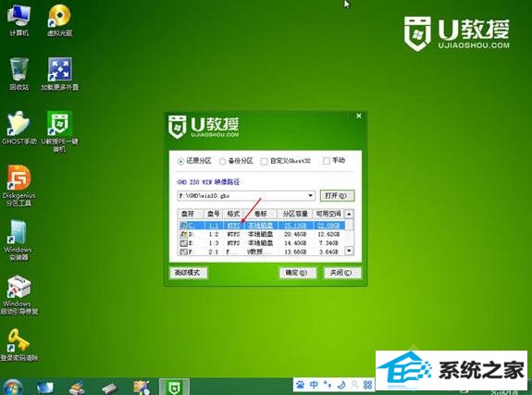Toggle the 中 Chinese input mode indicator
532x395 pixels.
coord(314,385)
